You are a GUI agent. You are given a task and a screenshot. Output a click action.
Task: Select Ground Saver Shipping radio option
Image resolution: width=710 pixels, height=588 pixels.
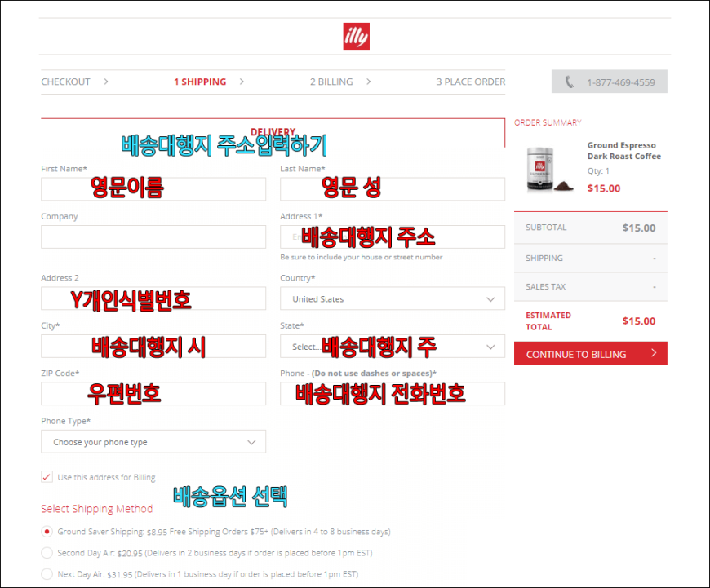47,532
